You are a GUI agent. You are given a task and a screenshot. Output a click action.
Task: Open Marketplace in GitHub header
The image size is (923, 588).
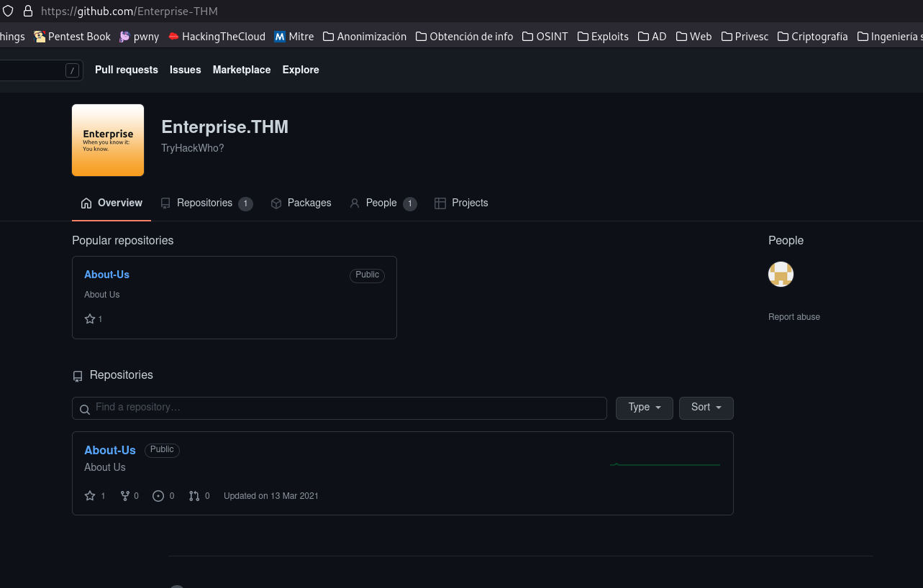coord(242,70)
